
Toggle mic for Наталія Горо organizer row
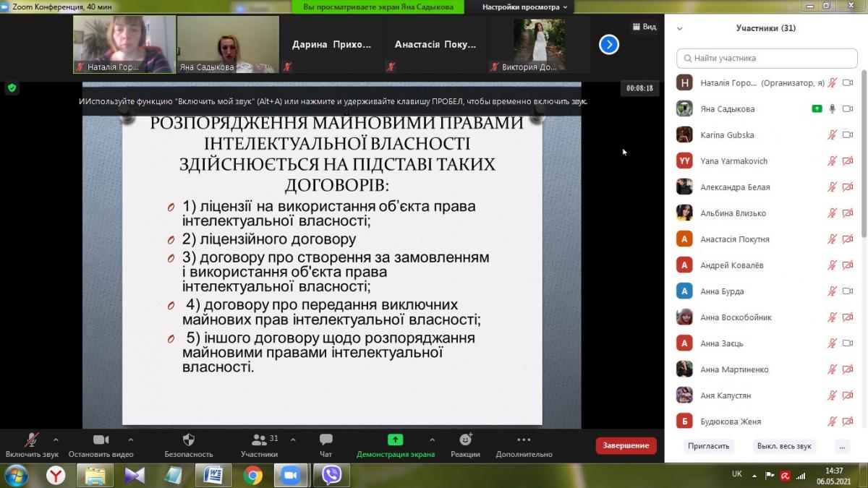(833, 83)
